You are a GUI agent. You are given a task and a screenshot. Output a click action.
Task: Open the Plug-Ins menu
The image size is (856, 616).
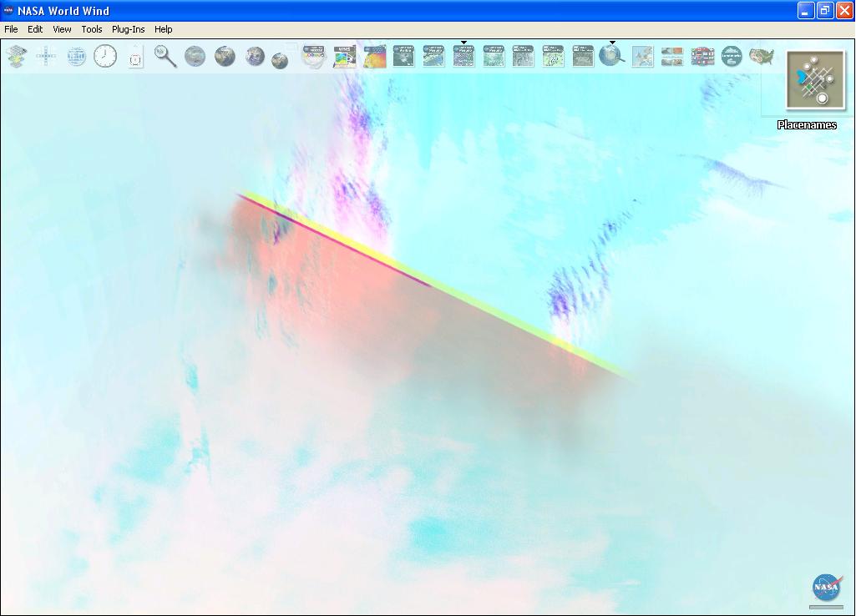pyautogui.click(x=129, y=29)
